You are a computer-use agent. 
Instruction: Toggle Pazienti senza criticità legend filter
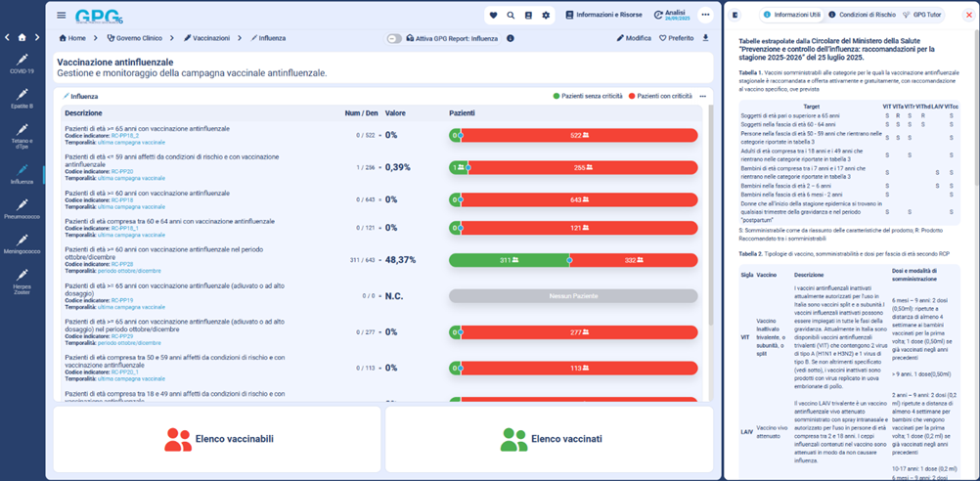coord(588,97)
